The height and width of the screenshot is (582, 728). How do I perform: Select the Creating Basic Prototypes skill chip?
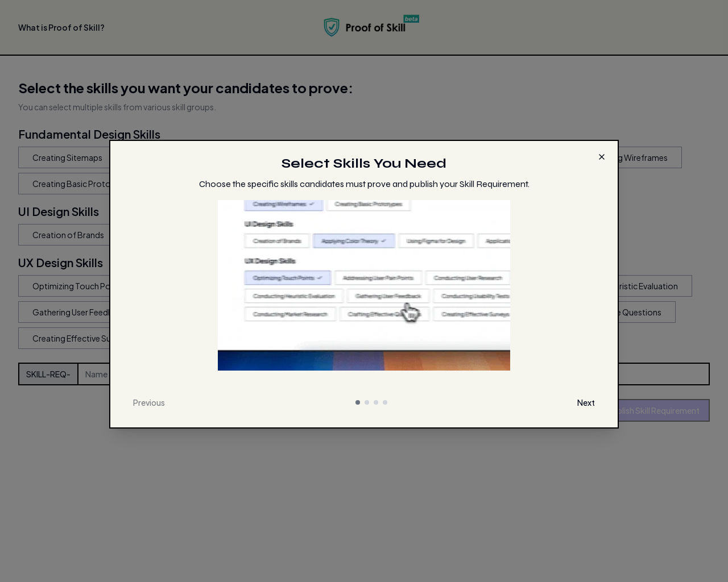click(64, 184)
